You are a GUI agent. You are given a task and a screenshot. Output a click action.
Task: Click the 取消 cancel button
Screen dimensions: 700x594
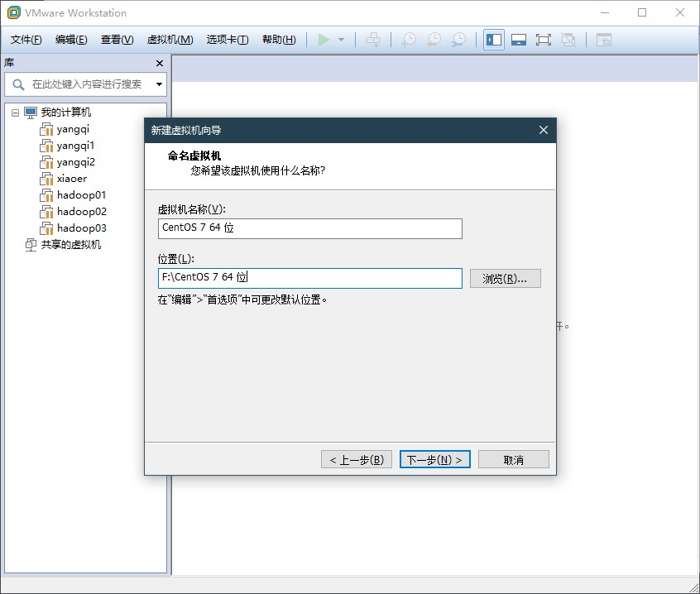[513, 459]
